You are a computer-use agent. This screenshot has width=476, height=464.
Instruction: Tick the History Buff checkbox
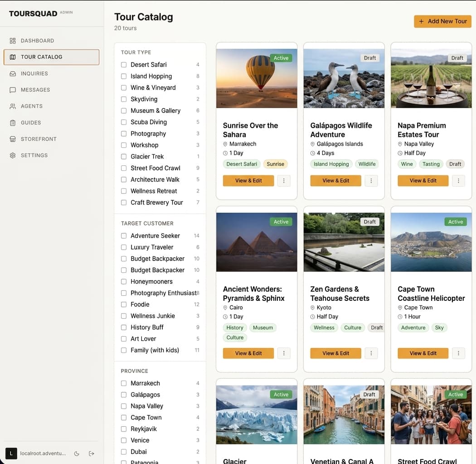click(124, 328)
